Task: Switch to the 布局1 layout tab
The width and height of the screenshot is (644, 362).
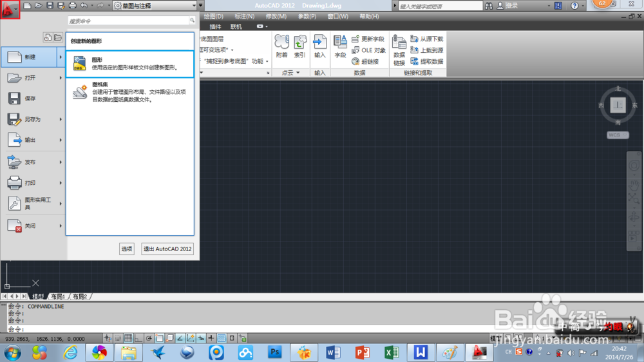Action: point(58,296)
